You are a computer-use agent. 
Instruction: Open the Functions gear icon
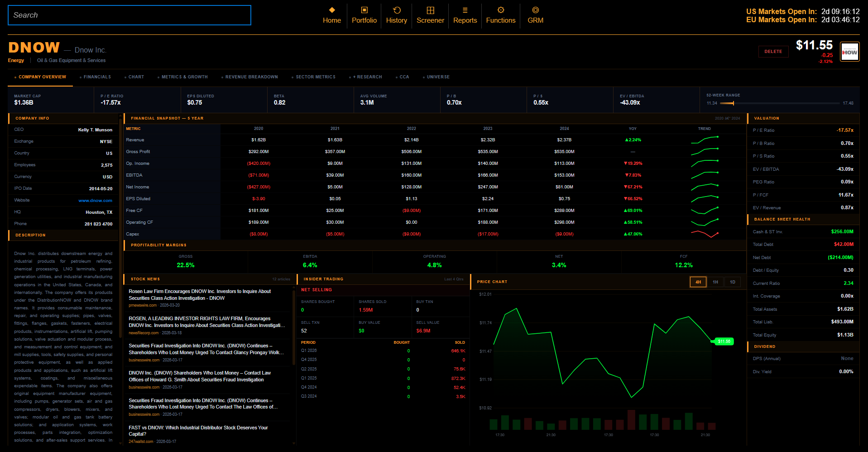click(501, 10)
